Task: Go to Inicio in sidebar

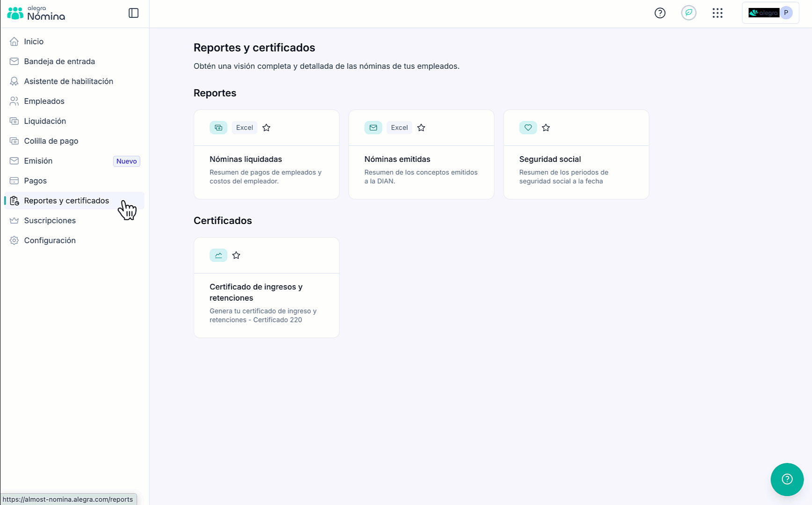Action: click(74, 42)
